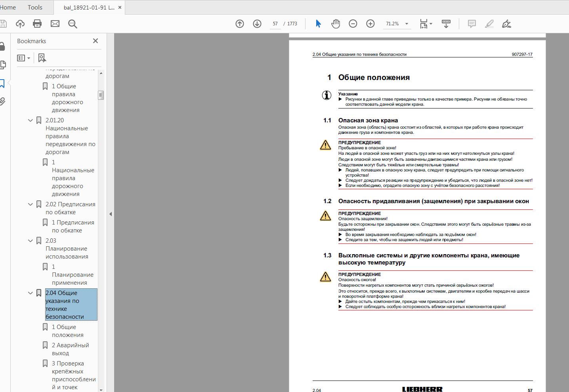Close the bal_18921-01-91 document tab
The height and width of the screenshot is (392, 569).
pos(120,8)
